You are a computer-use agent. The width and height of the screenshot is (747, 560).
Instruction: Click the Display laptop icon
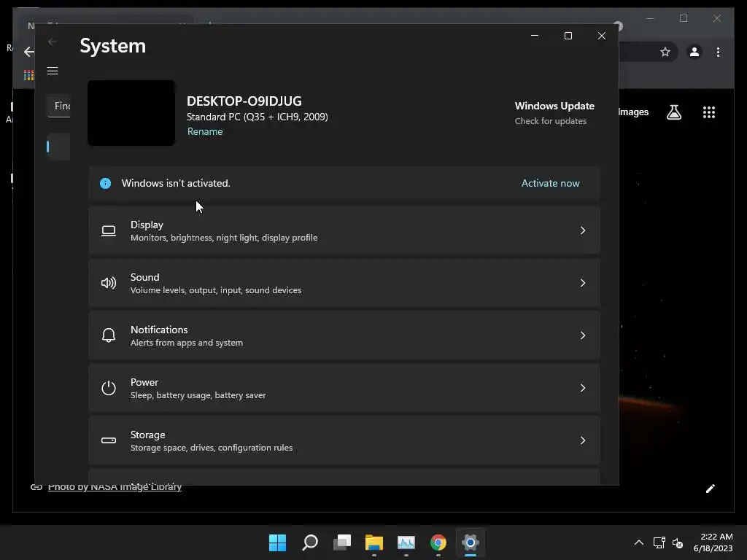point(109,231)
